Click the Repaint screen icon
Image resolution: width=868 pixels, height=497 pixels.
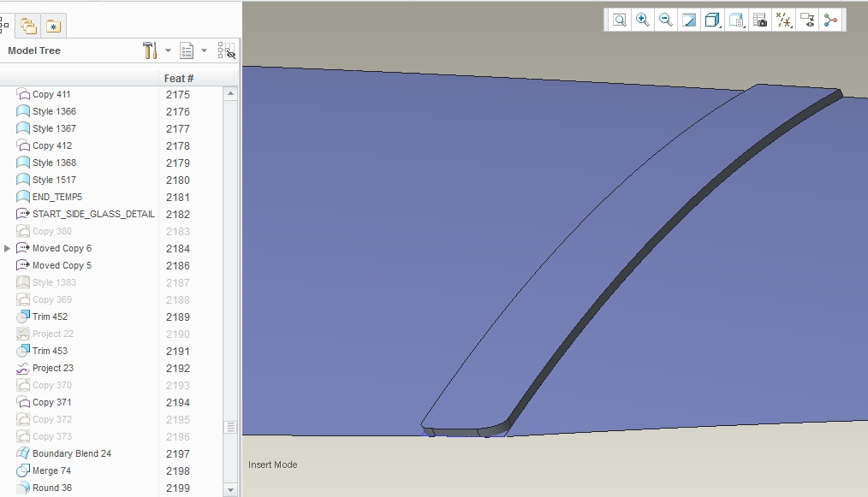click(x=688, y=21)
